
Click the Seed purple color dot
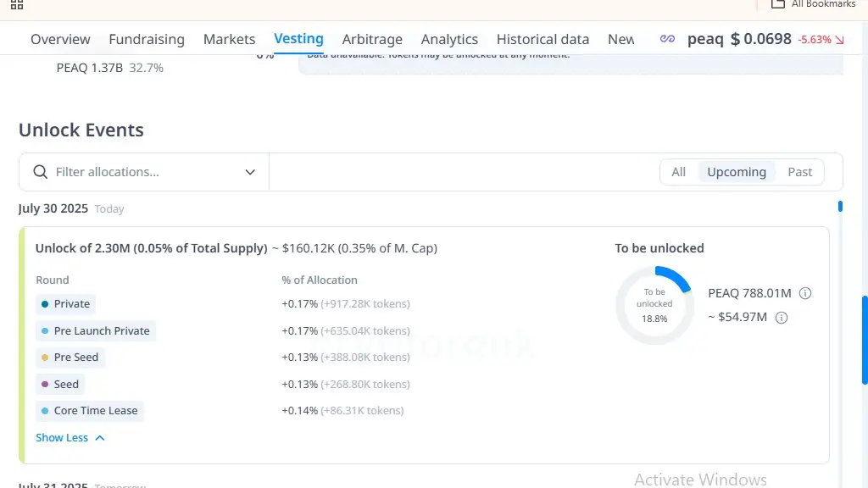click(45, 384)
